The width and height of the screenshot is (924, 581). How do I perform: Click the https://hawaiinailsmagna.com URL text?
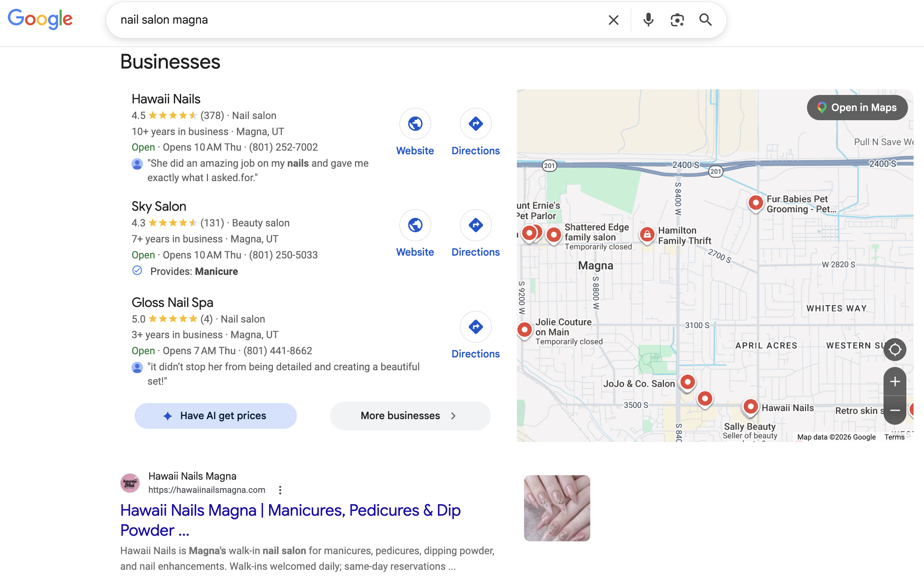[207, 490]
